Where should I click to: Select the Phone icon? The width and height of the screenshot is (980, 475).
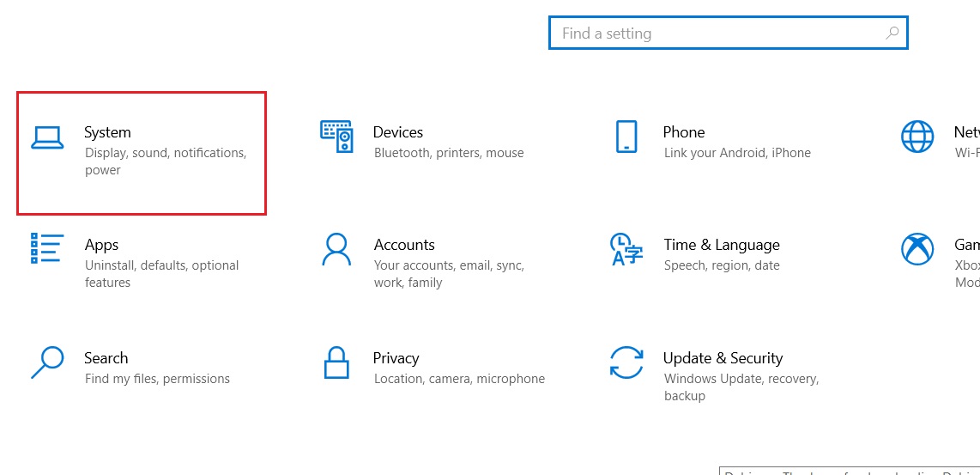coord(626,137)
